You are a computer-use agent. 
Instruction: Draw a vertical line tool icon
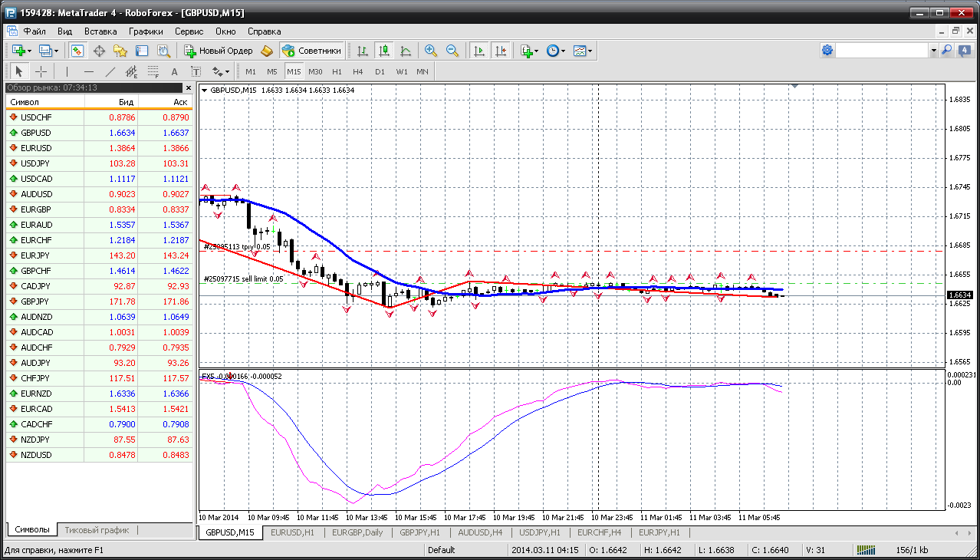(x=67, y=71)
